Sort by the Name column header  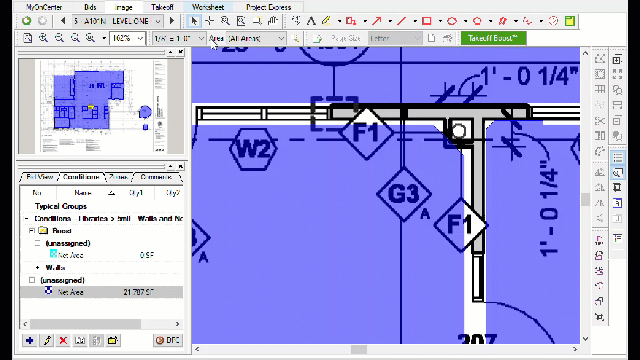(x=83, y=193)
